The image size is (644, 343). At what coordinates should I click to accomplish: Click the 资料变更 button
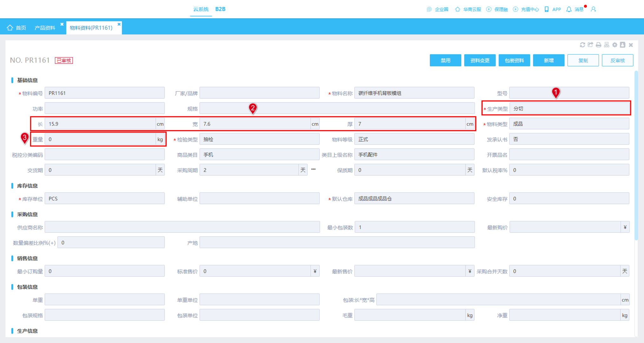pos(480,60)
